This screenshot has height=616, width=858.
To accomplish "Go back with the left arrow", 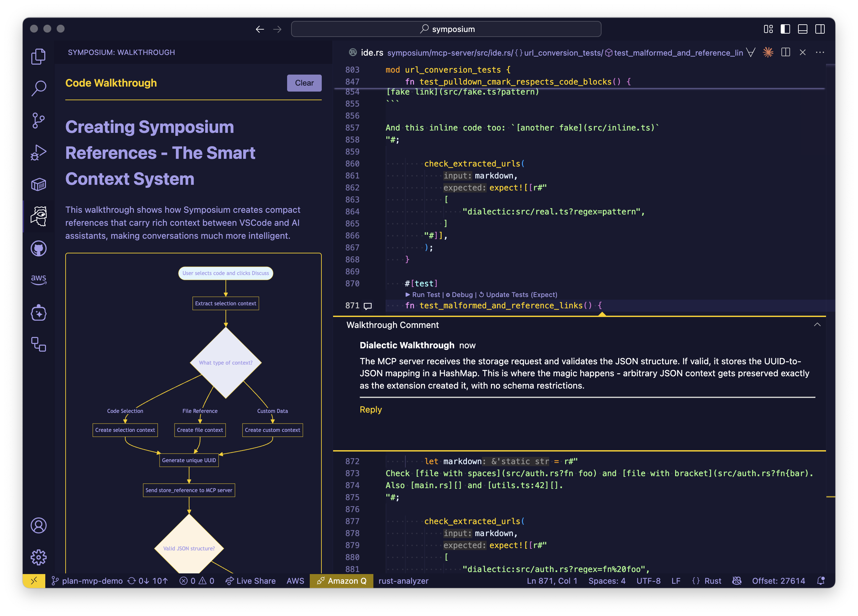I will tap(259, 29).
